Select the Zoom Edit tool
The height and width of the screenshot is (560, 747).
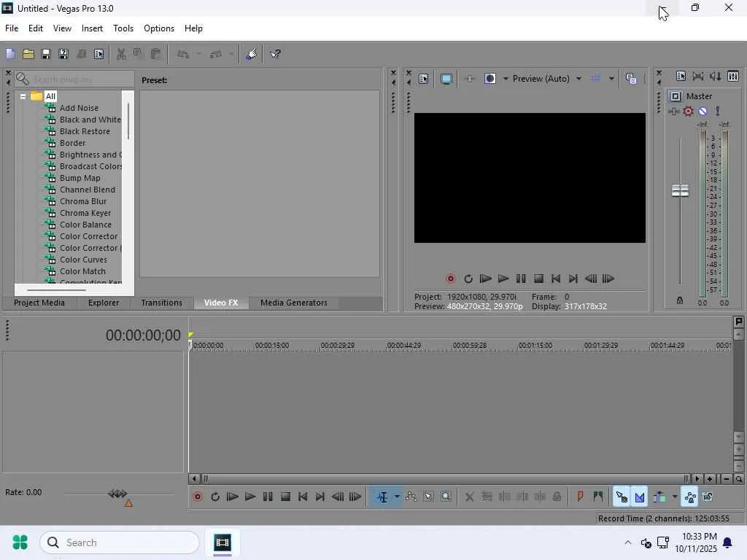(446, 497)
